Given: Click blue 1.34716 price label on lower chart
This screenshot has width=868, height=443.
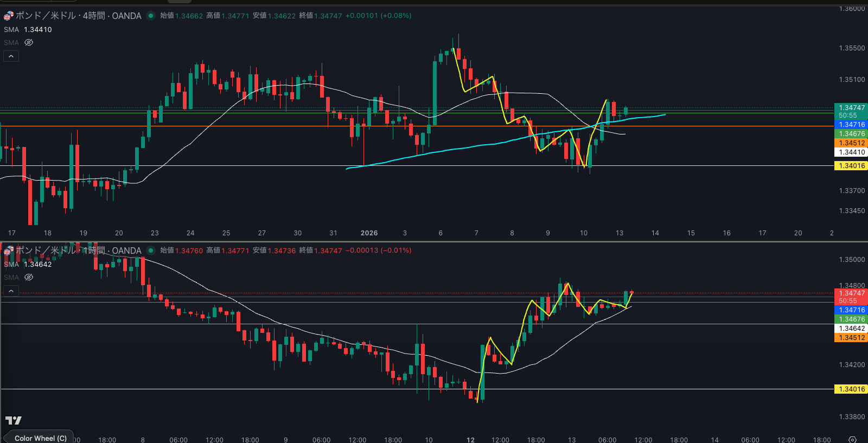Looking at the screenshot, I should click(x=851, y=310).
